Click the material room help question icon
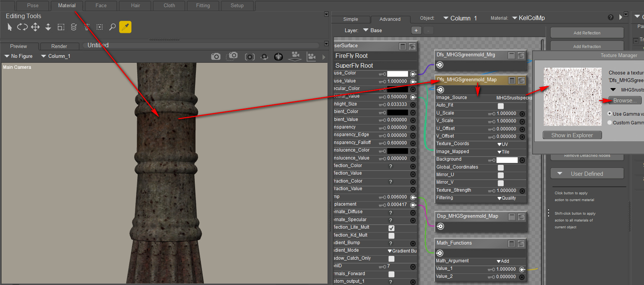Image resolution: width=644 pixels, height=285 pixels. (610, 17)
